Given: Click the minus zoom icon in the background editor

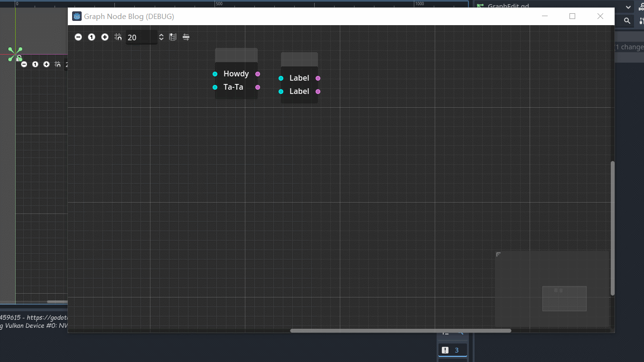Looking at the screenshot, I should point(24,64).
